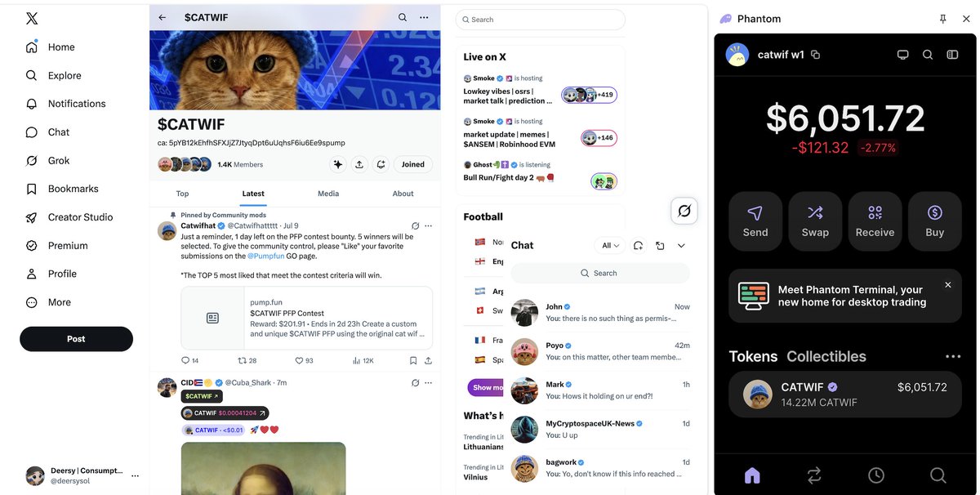Viewport: 980px width, 495px height.
Task: Click Swap in the Phantom wallet
Action: click(815, 221)
